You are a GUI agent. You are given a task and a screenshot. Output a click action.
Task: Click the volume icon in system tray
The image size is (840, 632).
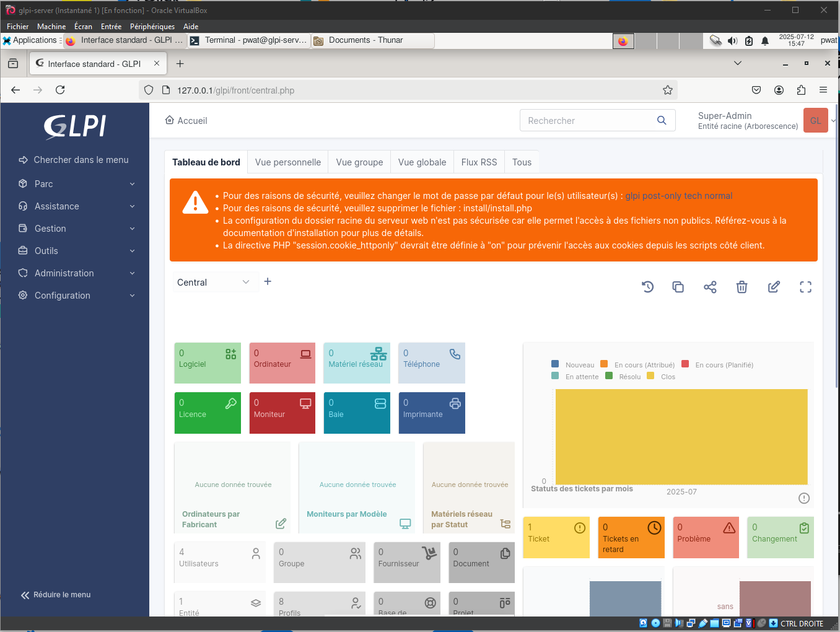pyautogui.click(x=732, y=41)
